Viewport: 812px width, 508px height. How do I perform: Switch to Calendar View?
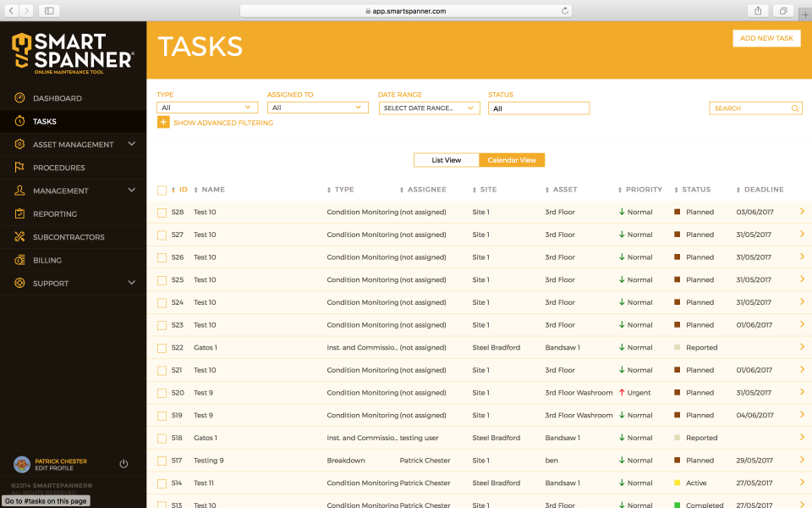click(x=510, y=159)
